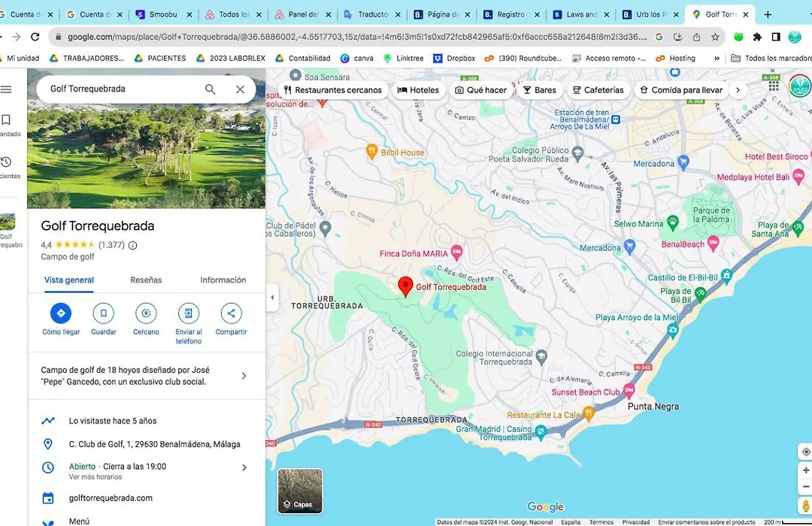Image resolution: width=812 pixels, height=526 pixels.
Task: Click the browser address bar URL
Action: [357, 37]
